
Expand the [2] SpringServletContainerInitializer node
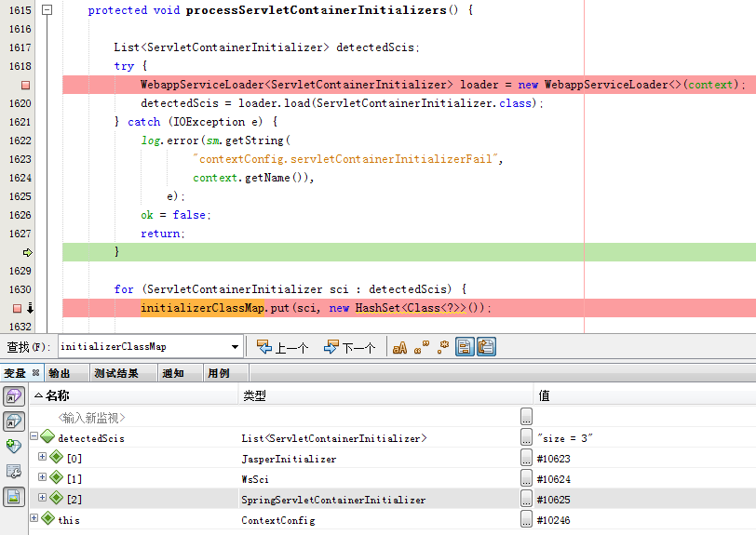click(43, 497)
